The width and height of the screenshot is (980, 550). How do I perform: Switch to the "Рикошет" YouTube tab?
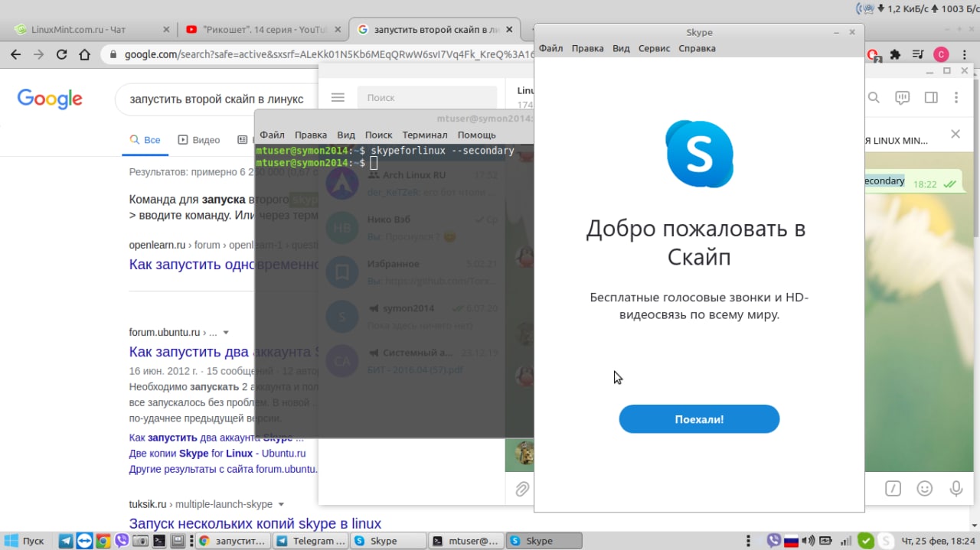click(x=263, y=30)
